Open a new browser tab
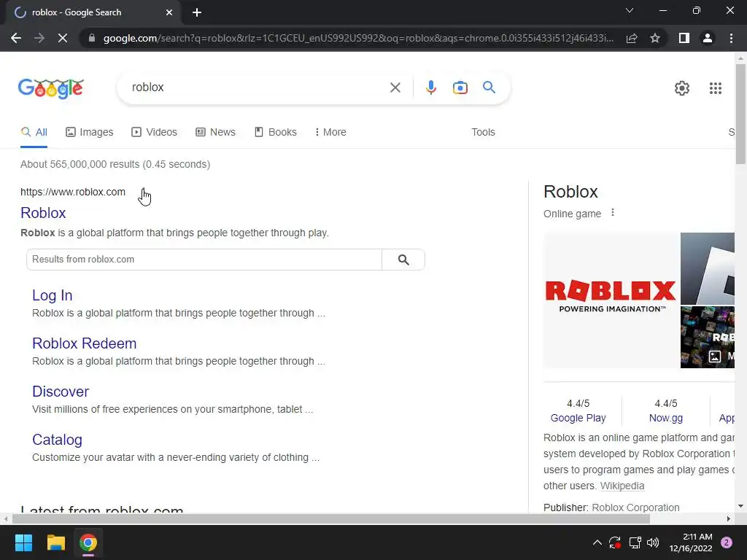Viewport: 747px width, 560px height. pyautogui.click(x=197, y=13)
